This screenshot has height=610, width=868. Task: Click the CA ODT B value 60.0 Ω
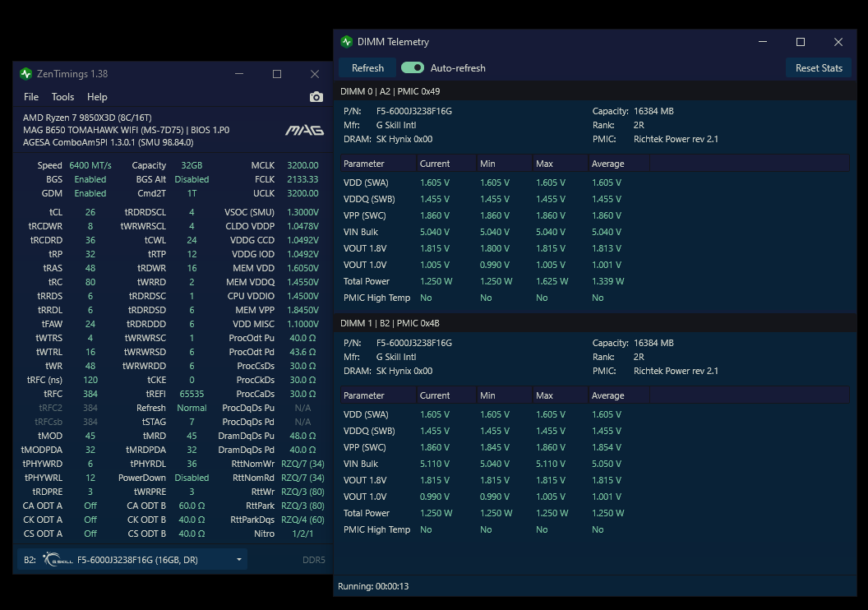[192, 506]
